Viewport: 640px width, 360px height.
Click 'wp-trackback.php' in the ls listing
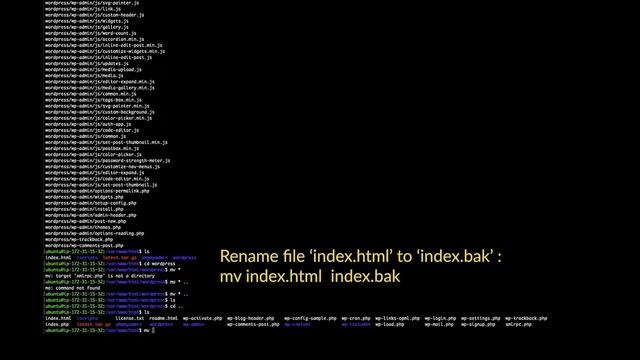click(526, 318)
